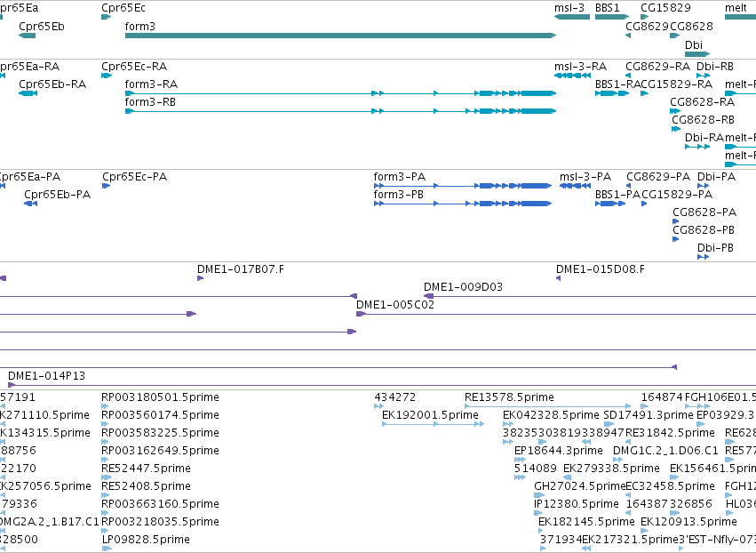Image resolution: width=756 pixels, height=553 pixels.
Task: Click the CG15829 gene label
Action: (x=665, y=8)
